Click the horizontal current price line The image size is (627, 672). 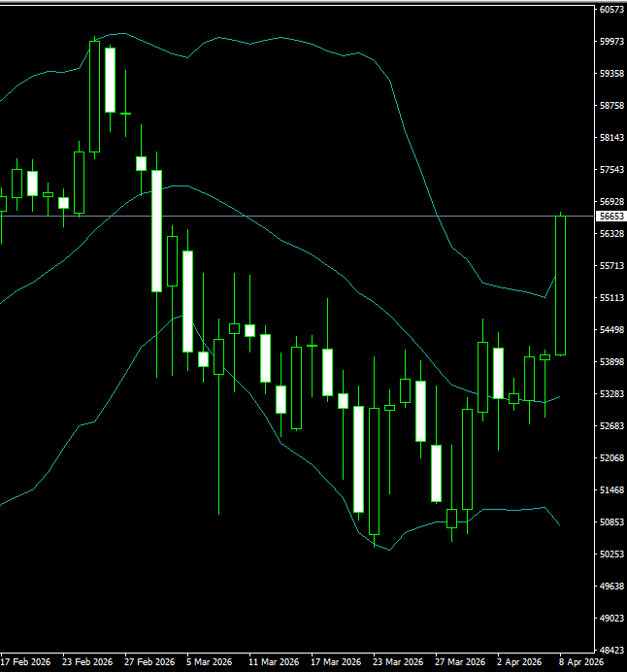point(291,215)
